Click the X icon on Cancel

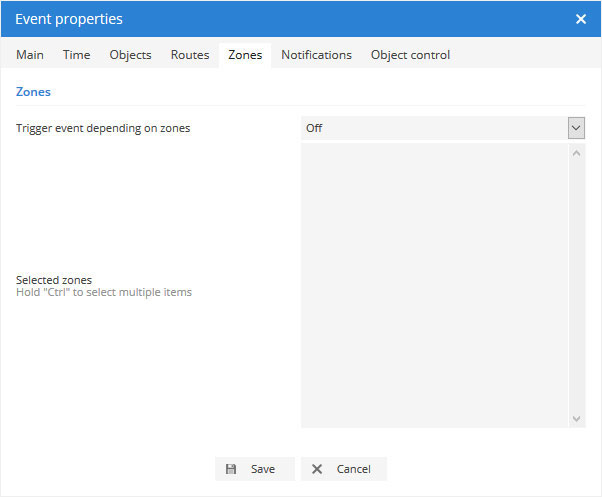pyautogui.click(x=317, y=469)
